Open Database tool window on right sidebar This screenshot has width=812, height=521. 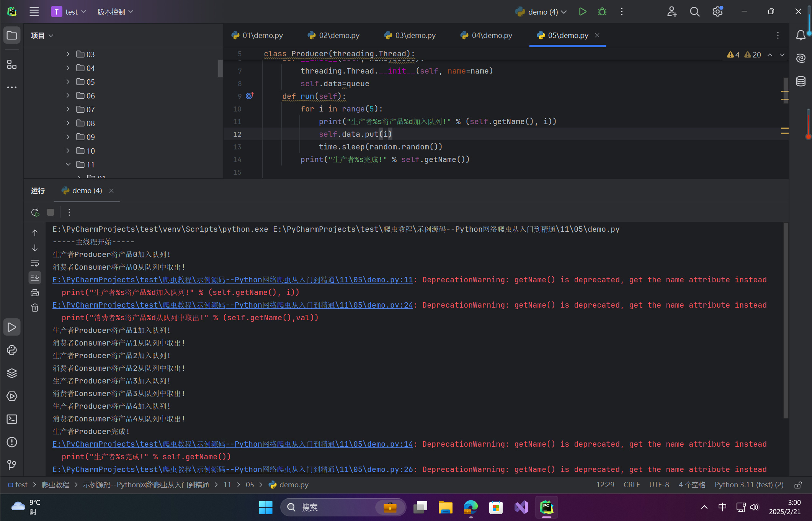point(801,81)
